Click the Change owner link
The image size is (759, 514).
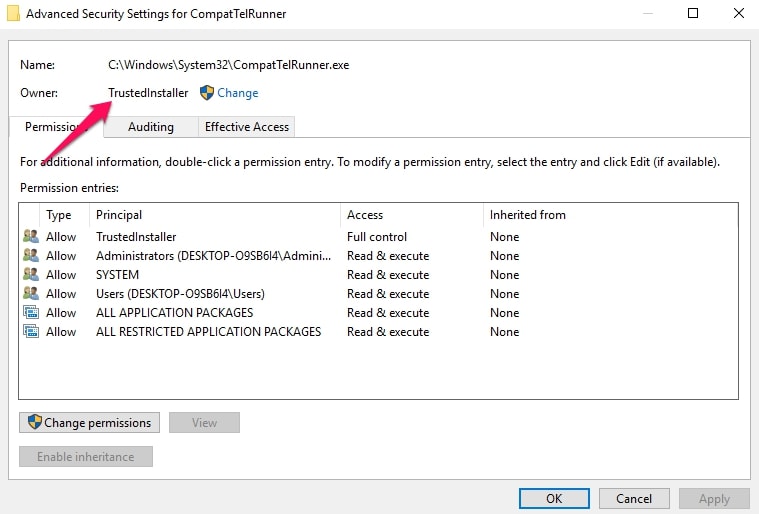237,92
